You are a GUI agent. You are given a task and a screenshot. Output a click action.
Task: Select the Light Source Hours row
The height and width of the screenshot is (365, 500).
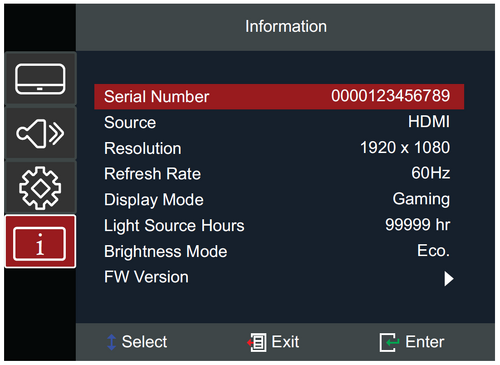click(279, 225)
